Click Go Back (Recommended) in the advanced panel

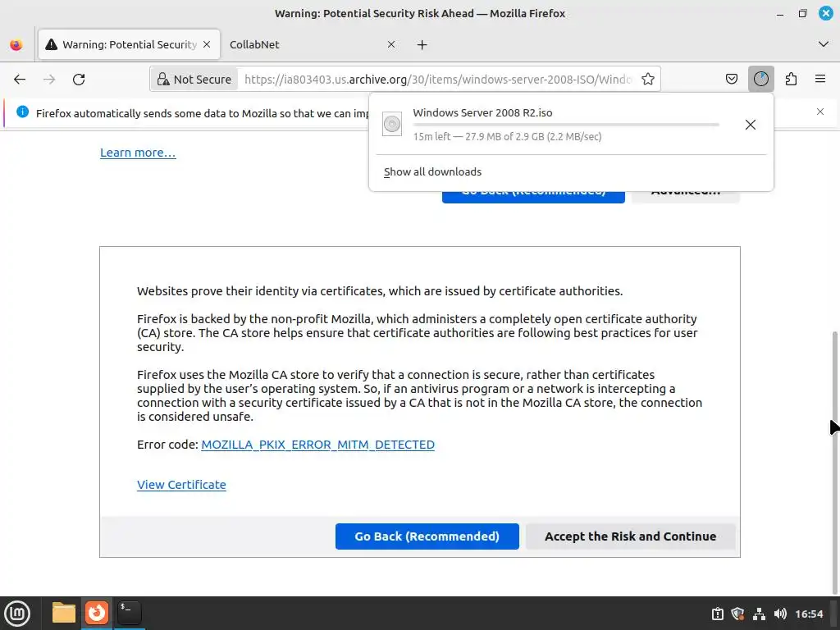click(x=427, y=536)
